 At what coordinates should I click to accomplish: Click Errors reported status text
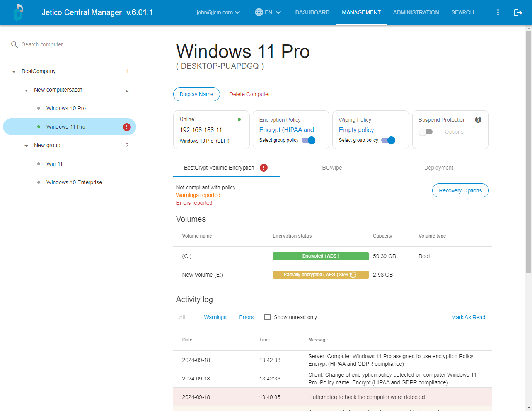[x=194, y=203]
